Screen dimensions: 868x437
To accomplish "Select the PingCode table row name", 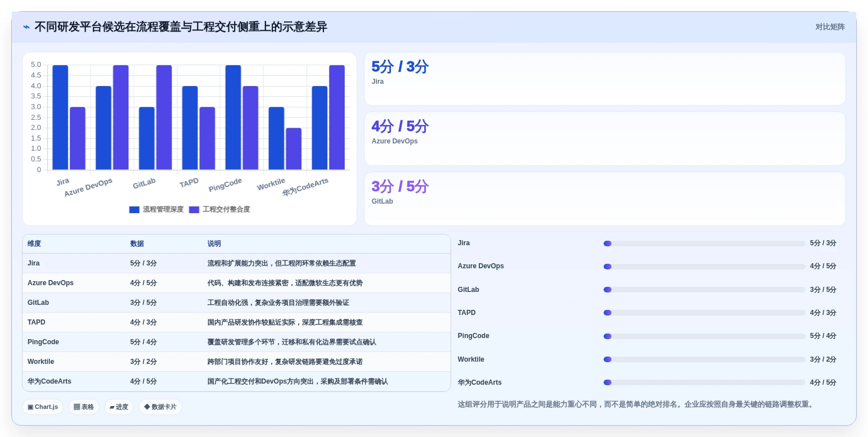I will [43, 342].
